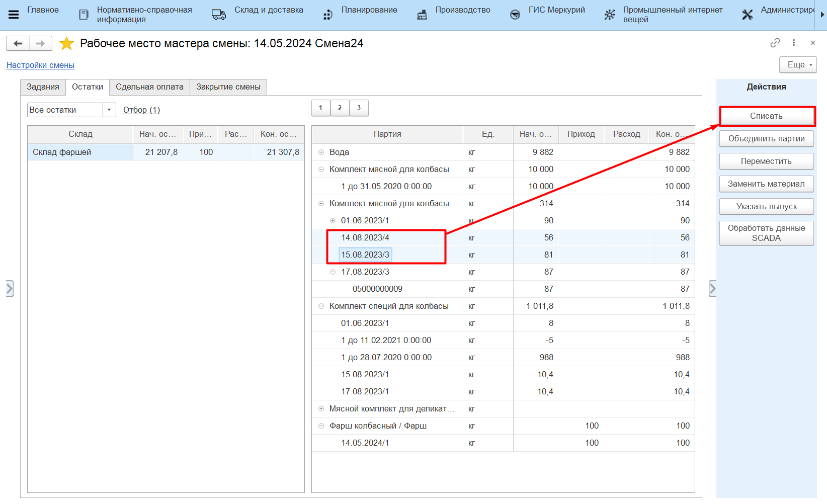
Task: Open the Все остатки dropdown list
Action: (109, 110)
